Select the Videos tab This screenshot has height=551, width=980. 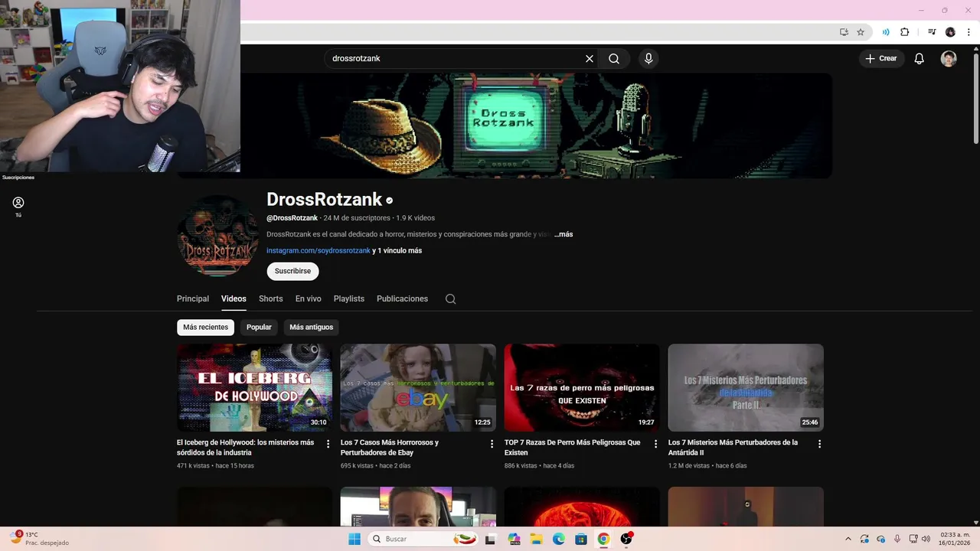tap(234, 298)
